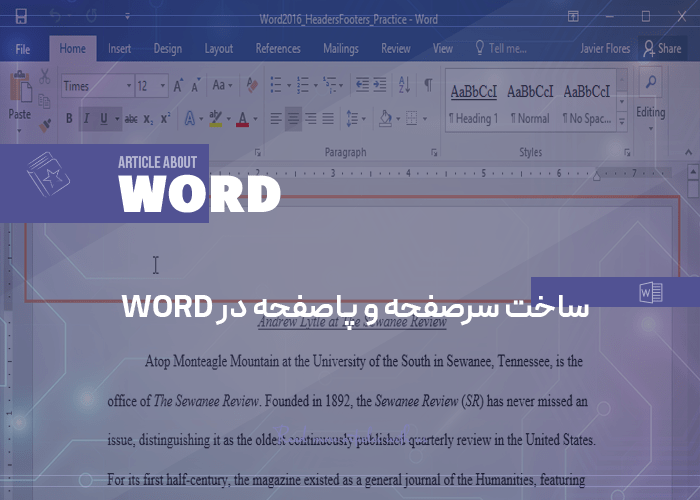Open the References tab
The height and width of the screenshot is (500, 700).
[278, 49]
